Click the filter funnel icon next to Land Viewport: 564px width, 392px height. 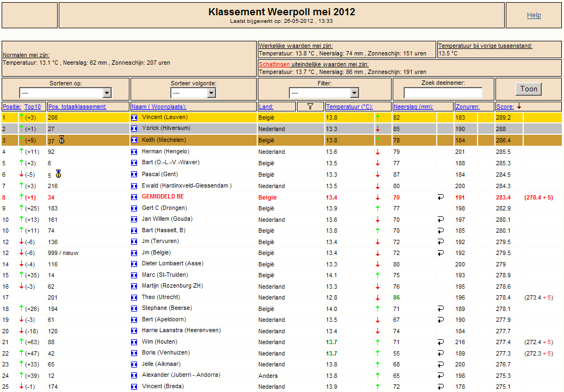[310, 107]
